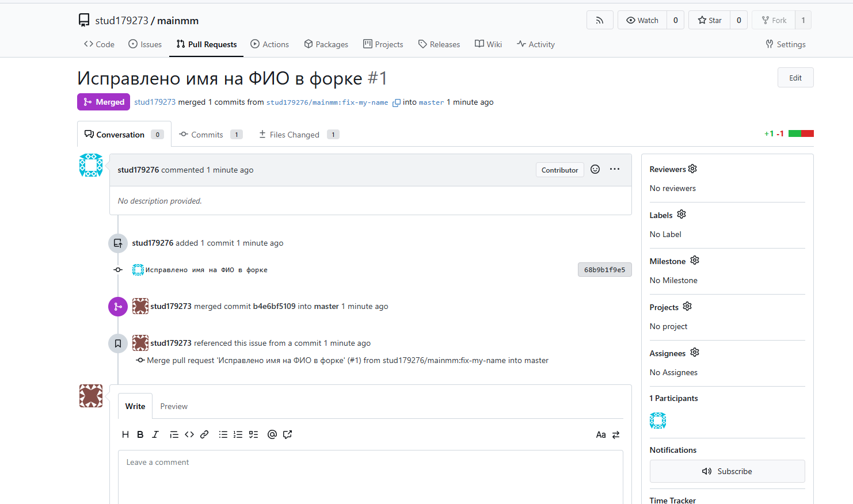
Task: Open the Reviewers gear dropdown
Action: click(x=692, y=169)
